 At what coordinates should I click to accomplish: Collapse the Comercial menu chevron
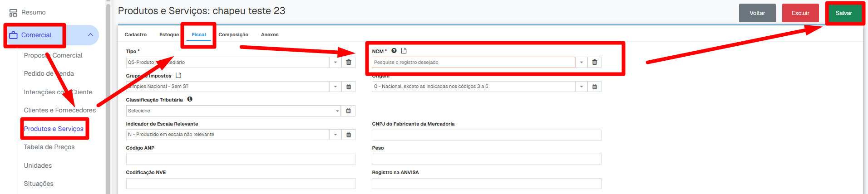(x=90, y=35)
